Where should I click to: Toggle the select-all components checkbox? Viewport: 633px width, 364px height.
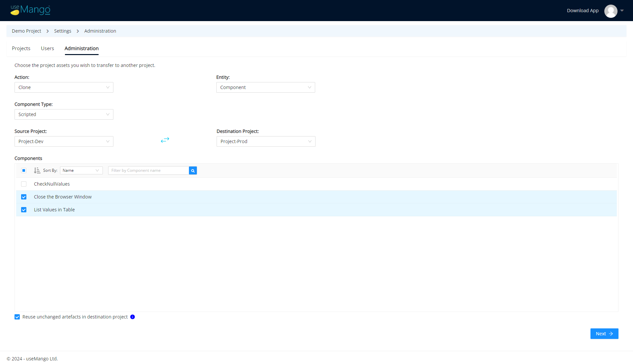24,170
